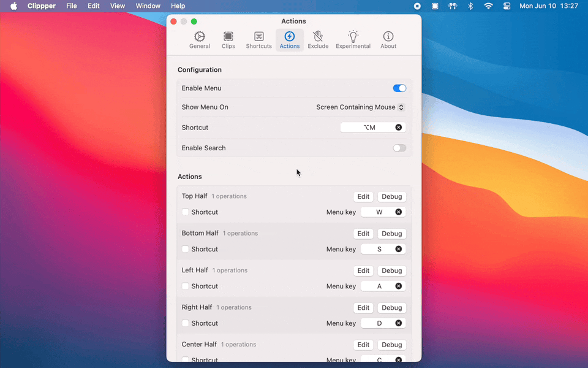
Task: Open the File menu
Action: [71, 6]
